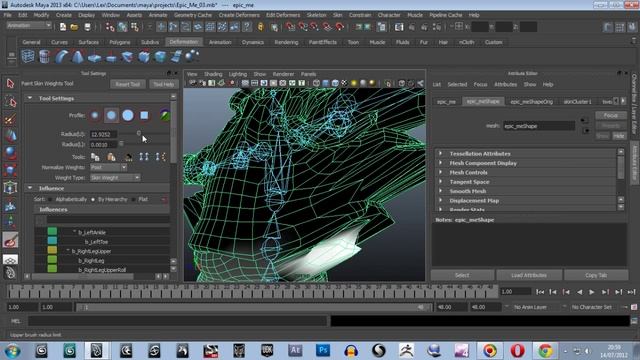Open Photoshop from the Windows taskbar

pos(323,351)
